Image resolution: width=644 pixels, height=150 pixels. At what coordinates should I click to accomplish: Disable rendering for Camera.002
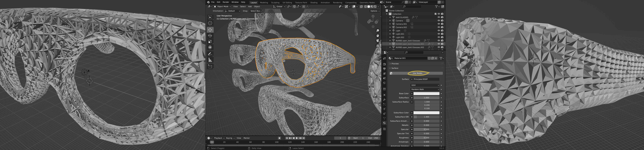tap(442, 27)
